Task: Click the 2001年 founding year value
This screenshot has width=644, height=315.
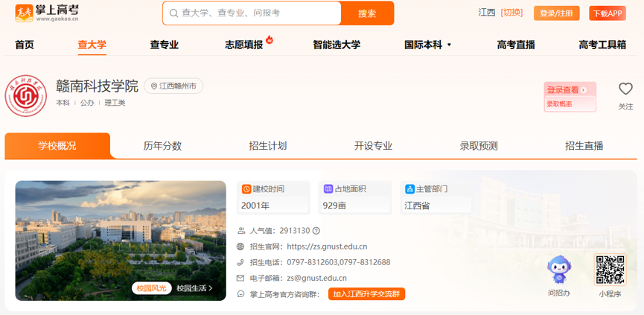Action: click(255, 206)
